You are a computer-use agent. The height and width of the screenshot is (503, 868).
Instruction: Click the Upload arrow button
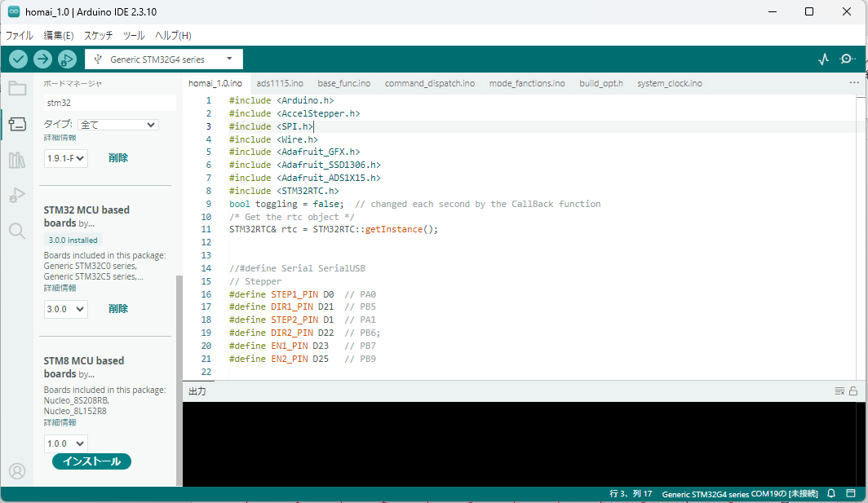(42, 60)
